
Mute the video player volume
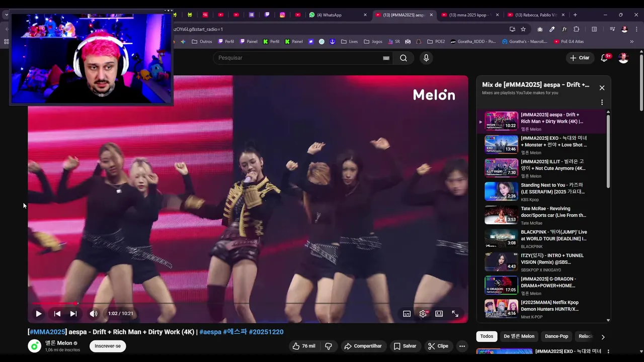pyautogui.click(x=94, y=313)
